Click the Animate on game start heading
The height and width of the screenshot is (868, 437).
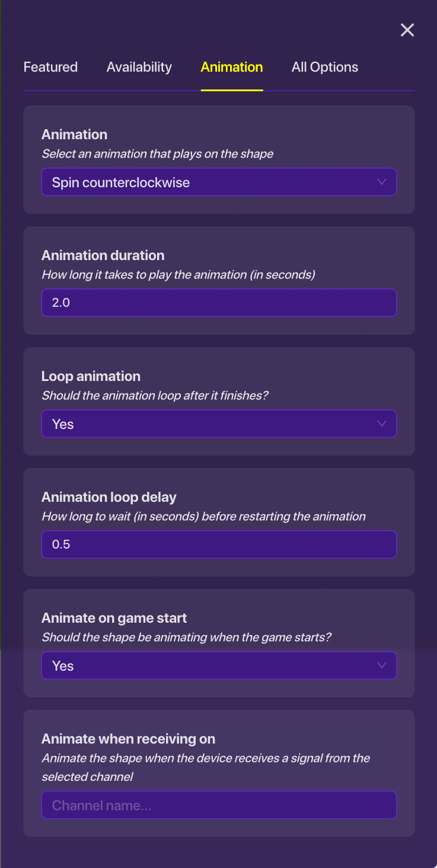point(114,618)
